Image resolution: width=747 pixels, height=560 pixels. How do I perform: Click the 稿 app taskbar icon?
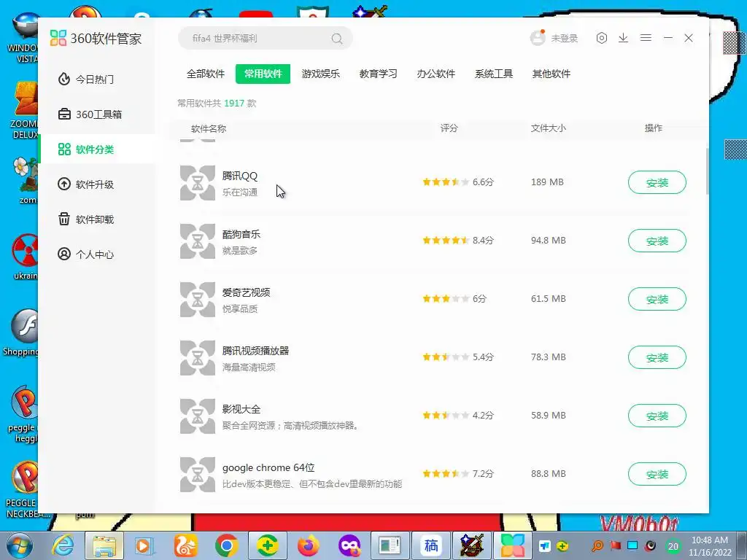click(x=431, y=545)
